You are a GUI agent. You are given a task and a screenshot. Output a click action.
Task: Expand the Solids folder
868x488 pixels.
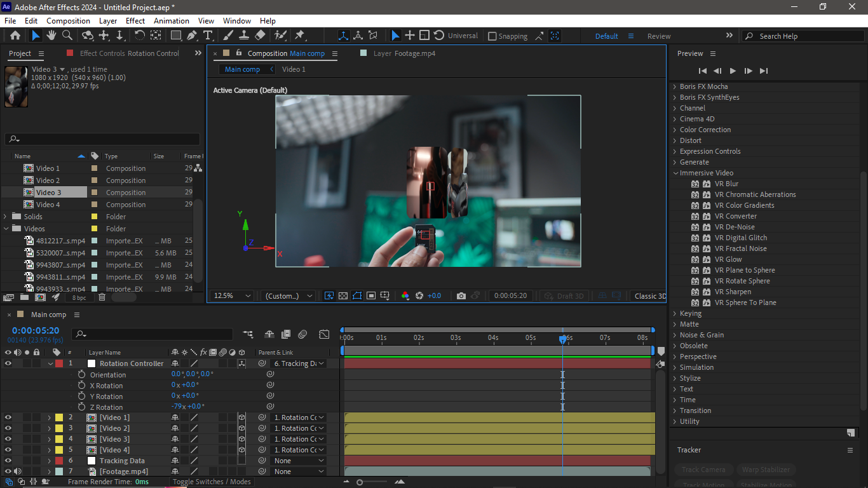pyautogui.click(x=6, y=217)
